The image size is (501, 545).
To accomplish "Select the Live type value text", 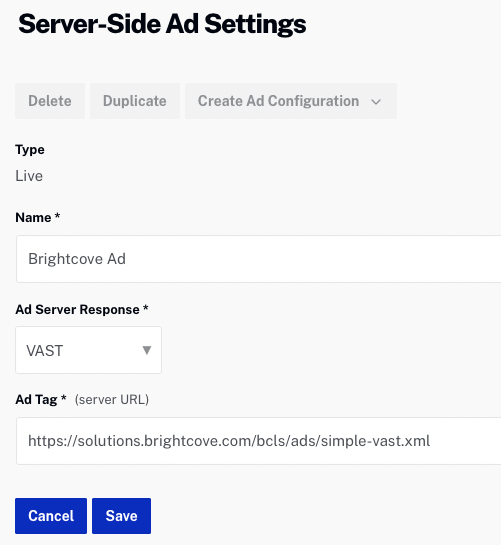I will 29,176.
